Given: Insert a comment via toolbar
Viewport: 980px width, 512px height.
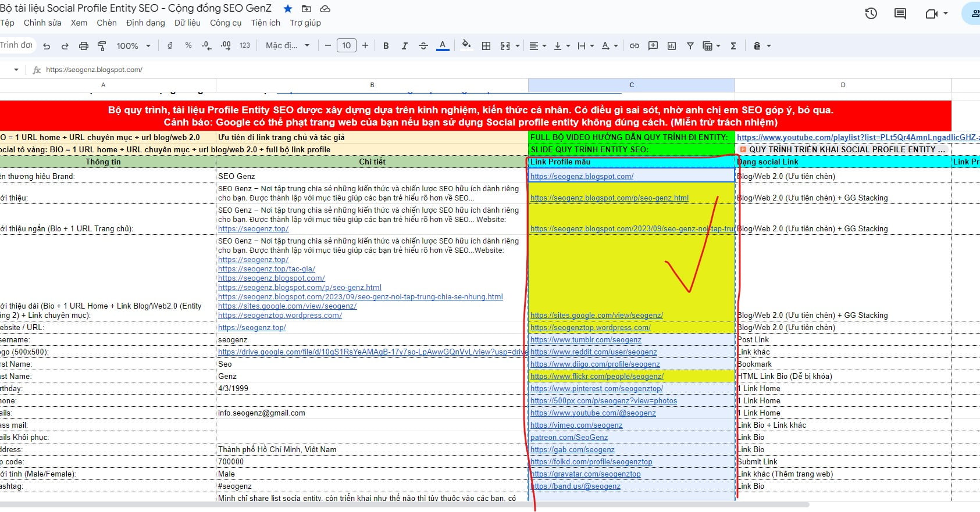Looking at the screenshot, I should click(x=653, y=46).
